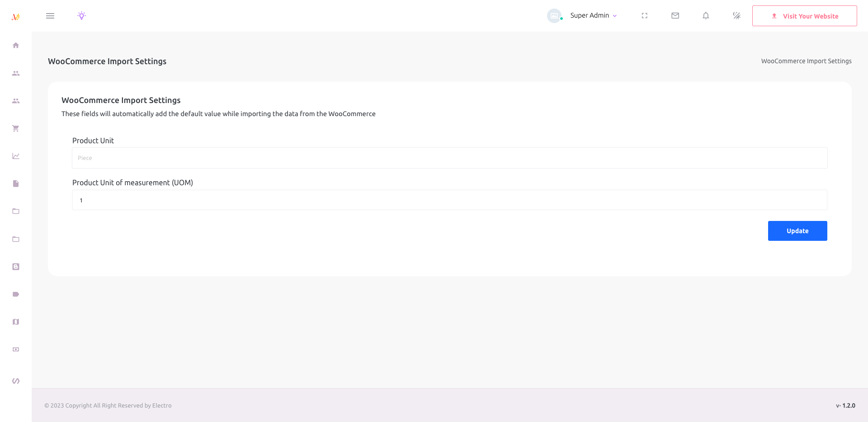Click inside the Product Unit field
The width and height of the screenshot is (868, 422).
(x=449, y=158)
